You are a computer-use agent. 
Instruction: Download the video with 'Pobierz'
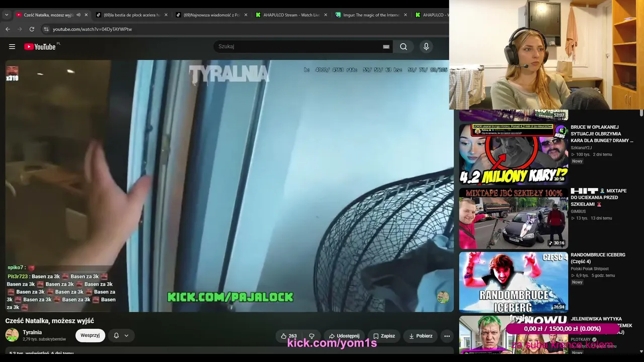[421, 336]
